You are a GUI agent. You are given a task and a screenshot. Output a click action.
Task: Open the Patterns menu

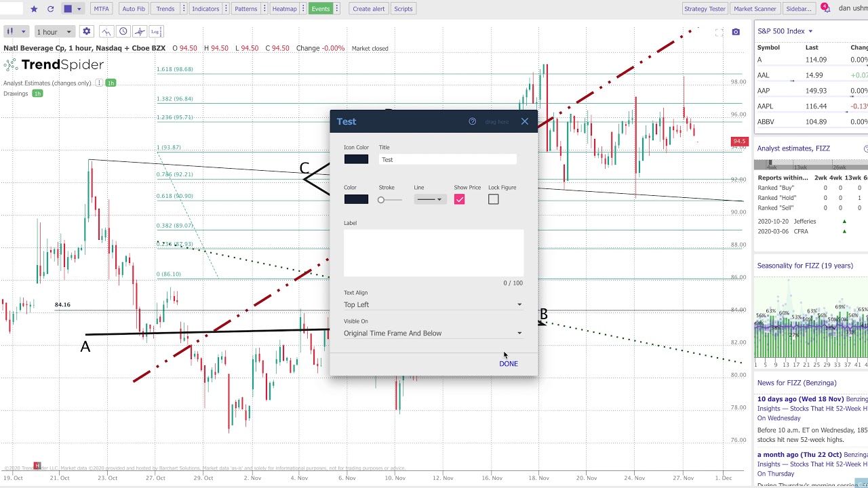tap(245, 9)
